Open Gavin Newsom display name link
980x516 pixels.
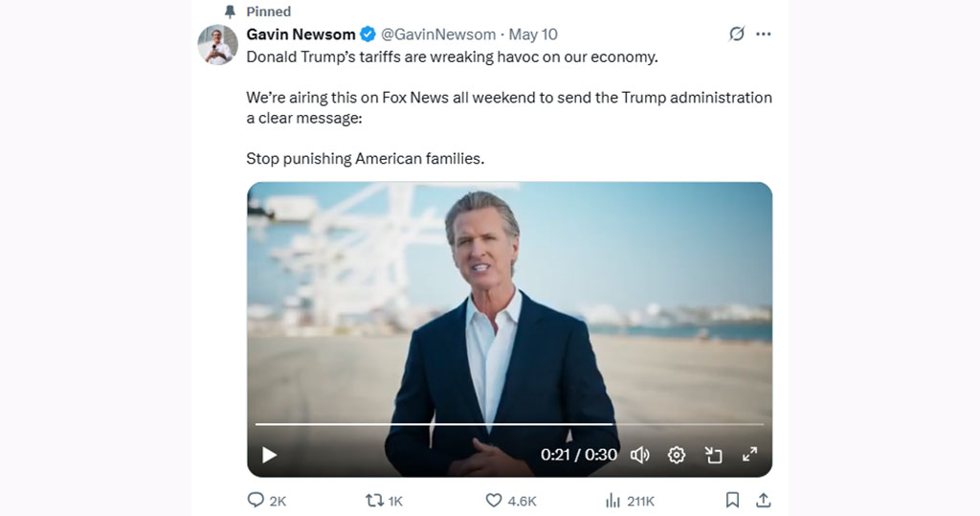click(x=301, y=34)
